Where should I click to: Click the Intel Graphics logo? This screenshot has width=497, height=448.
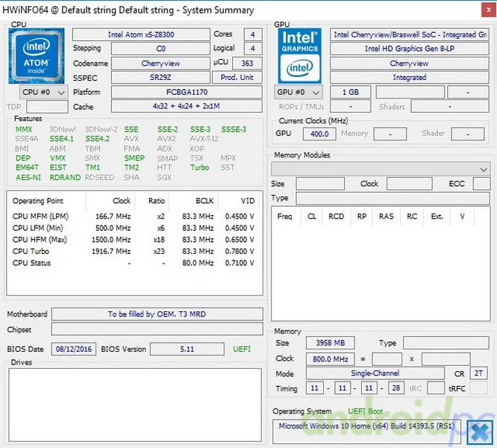[299, 55]
